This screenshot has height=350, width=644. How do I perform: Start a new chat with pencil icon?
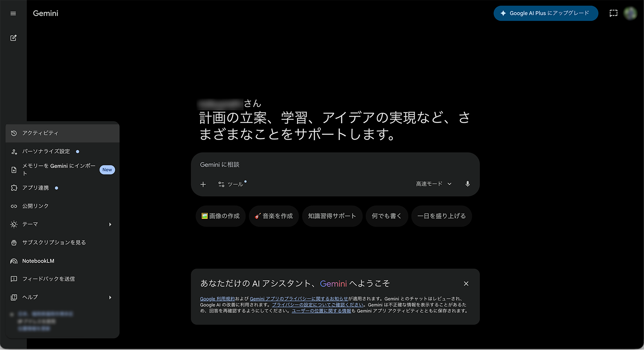[13, 38]
